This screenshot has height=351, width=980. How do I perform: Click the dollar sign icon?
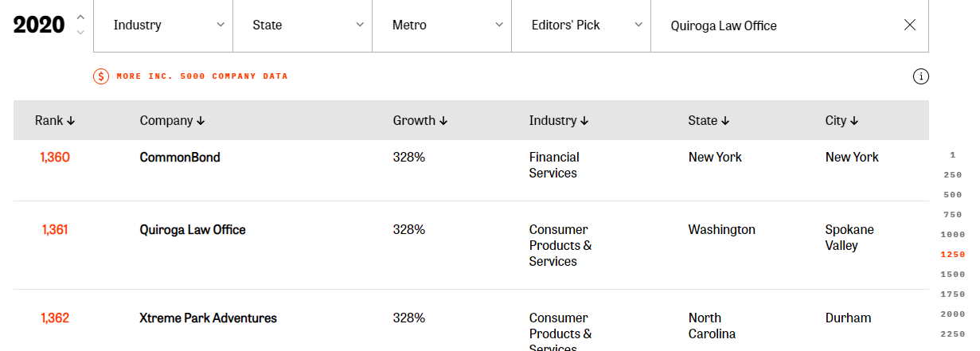pyautogui.click(x=101, y=76)
